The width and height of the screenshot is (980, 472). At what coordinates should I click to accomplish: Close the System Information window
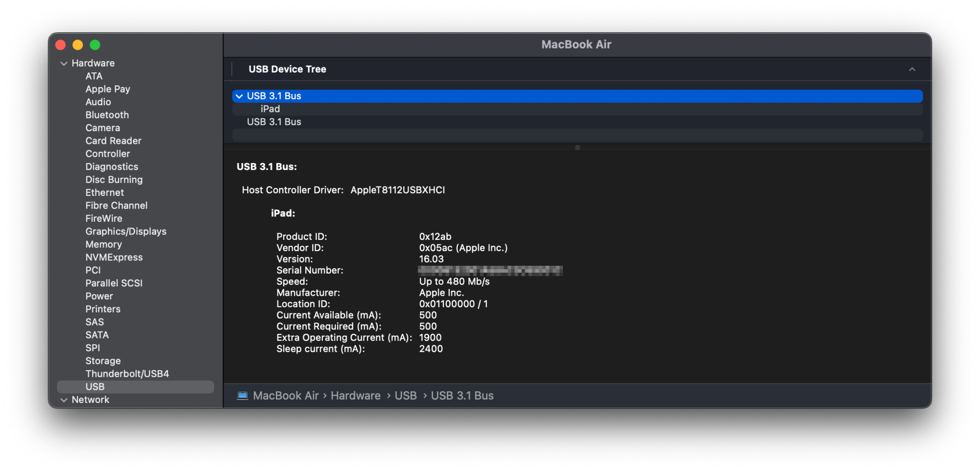(x=61, y=45)
